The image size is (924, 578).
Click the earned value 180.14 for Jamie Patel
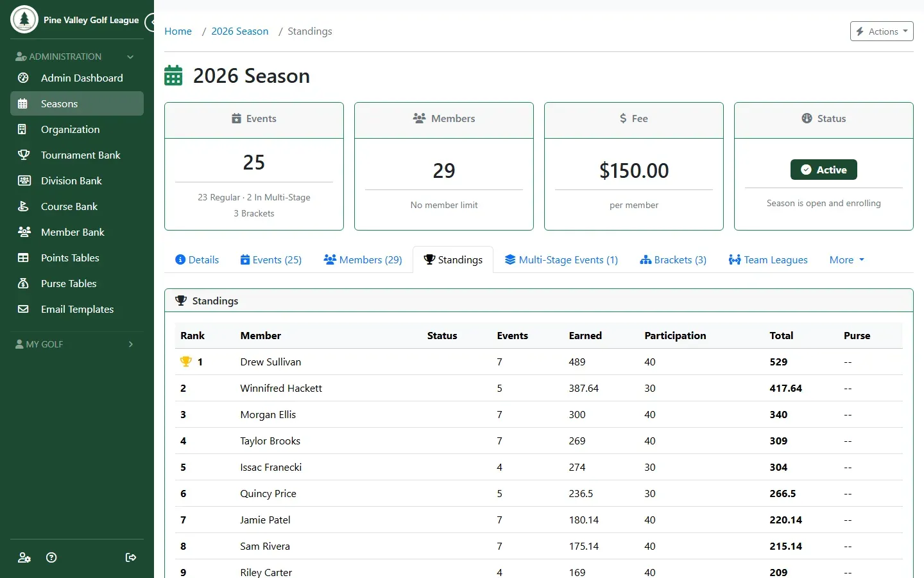pyautogui.click(x=584, y=520)
